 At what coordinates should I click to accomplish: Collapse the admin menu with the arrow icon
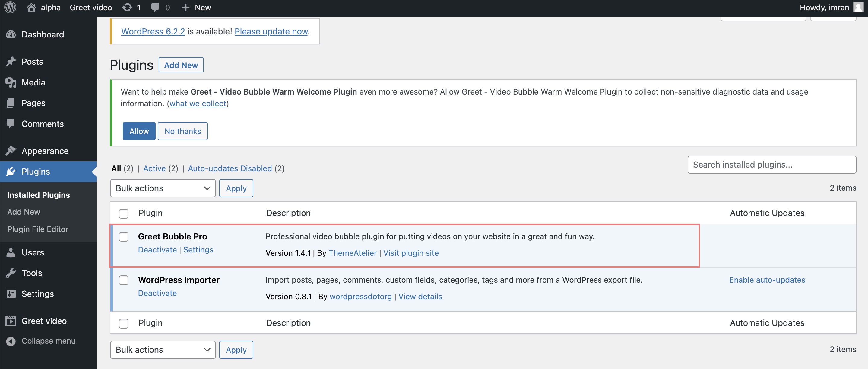[x=11, y=341]
